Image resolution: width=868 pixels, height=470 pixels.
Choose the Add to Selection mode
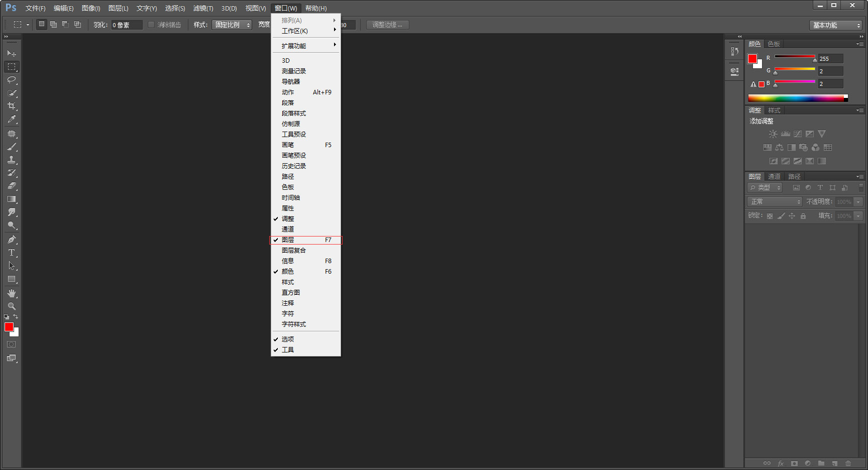click(54, 24)
